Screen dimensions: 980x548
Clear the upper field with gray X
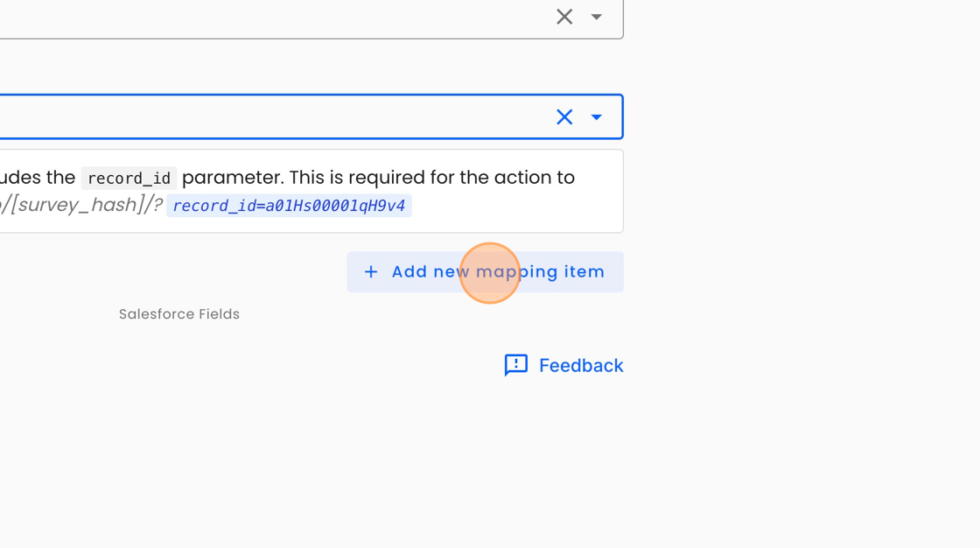click(x=564, y=17)
